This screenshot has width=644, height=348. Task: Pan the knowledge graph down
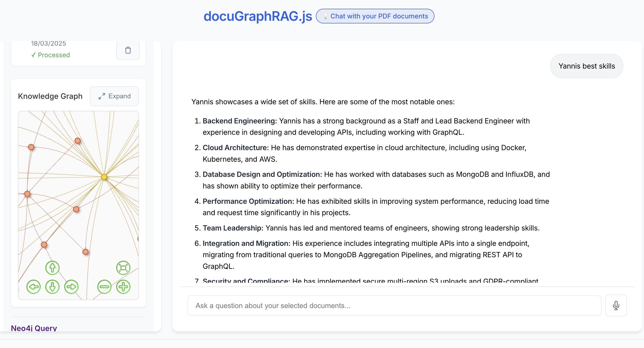tap(52, 287)
